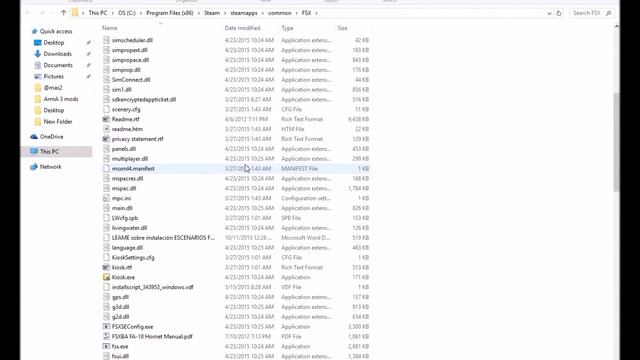This screenshot has height=360, width=640.
Task: Click the readme.htm file icon
Action: click(x=106, y=129)
